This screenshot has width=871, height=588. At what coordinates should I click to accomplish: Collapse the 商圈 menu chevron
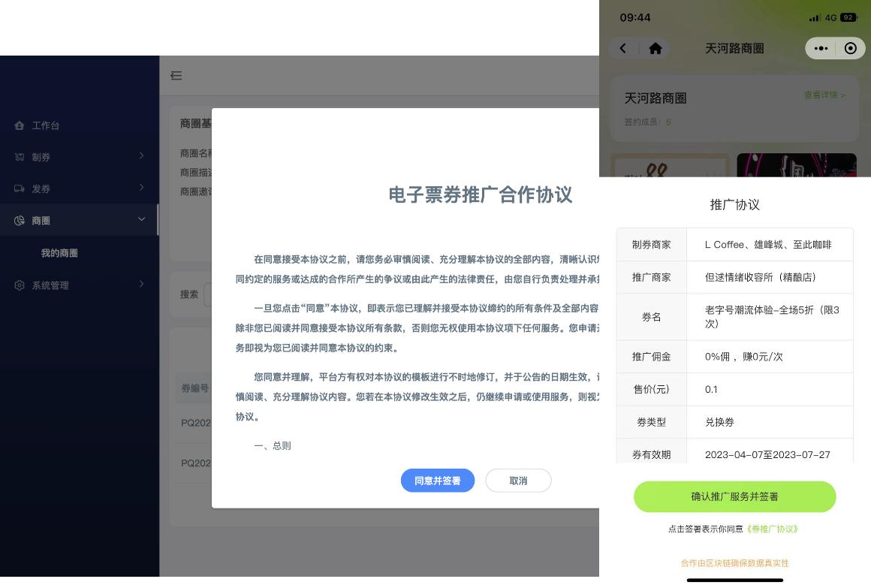click(141, 220)
